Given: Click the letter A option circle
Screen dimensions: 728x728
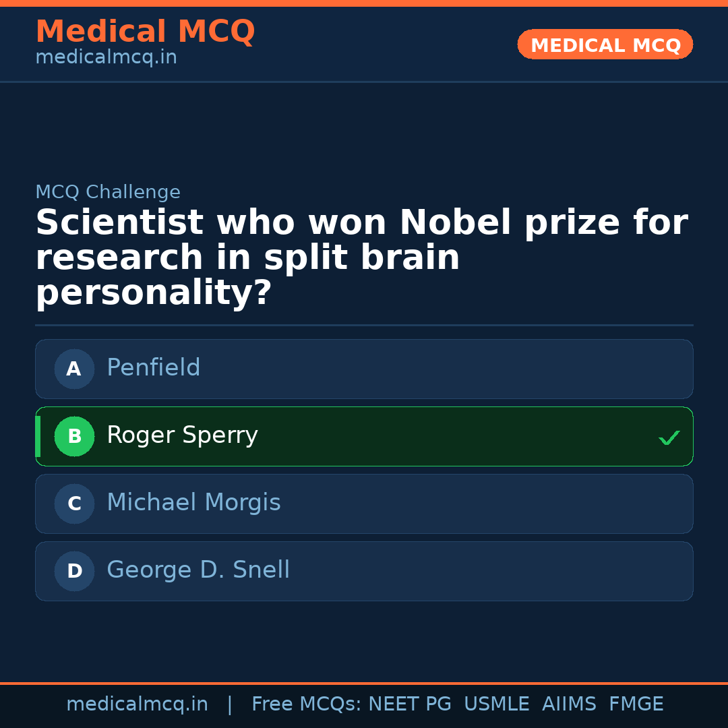Looking at the screenshot, I should pyautogui.click(x=74, y=369).
